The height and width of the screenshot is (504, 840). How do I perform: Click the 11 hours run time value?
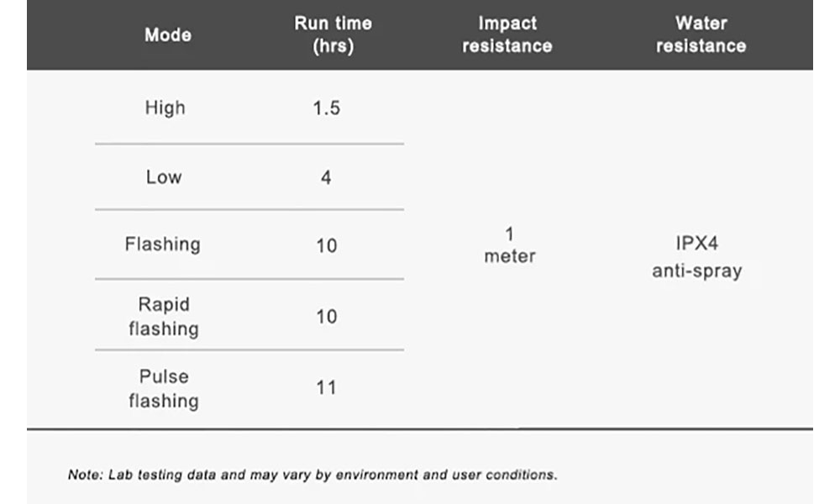[x=326, y=388]
